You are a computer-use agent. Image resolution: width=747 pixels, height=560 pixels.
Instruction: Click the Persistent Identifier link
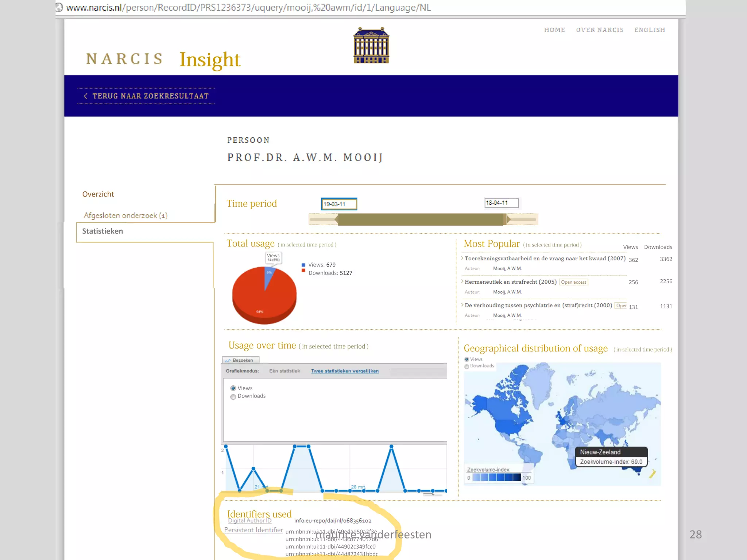pos(253,530)
